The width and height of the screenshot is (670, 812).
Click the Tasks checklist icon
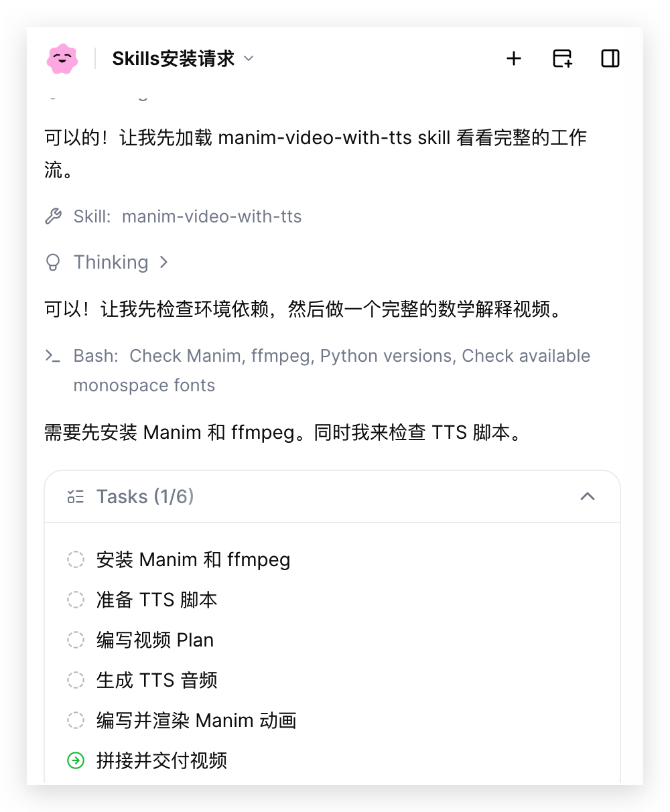(76, 496)
